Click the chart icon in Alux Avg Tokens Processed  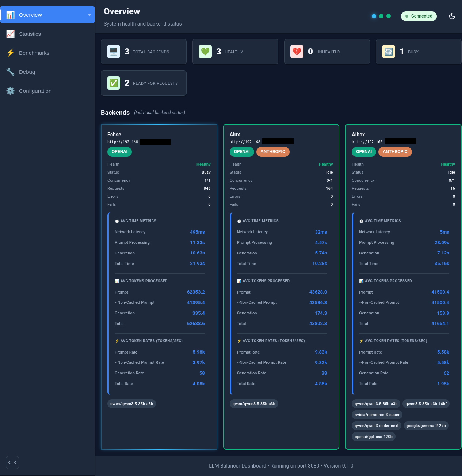tap(239, 281)
